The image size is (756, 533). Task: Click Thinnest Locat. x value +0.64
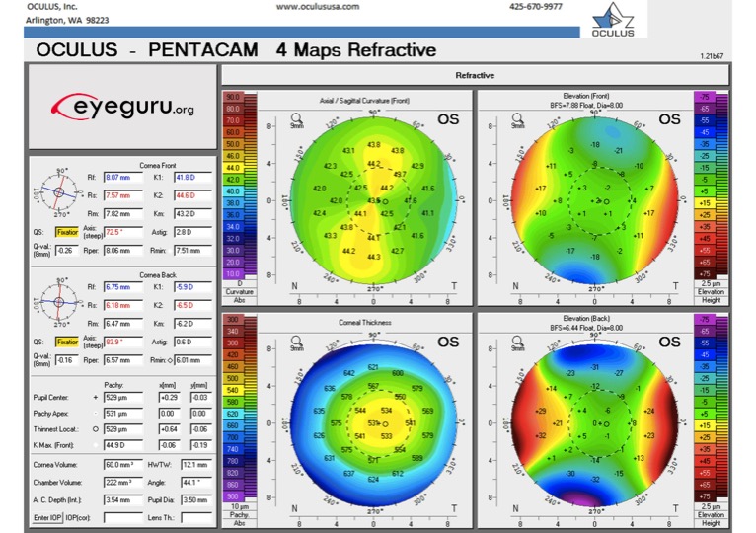click(169, 428)
